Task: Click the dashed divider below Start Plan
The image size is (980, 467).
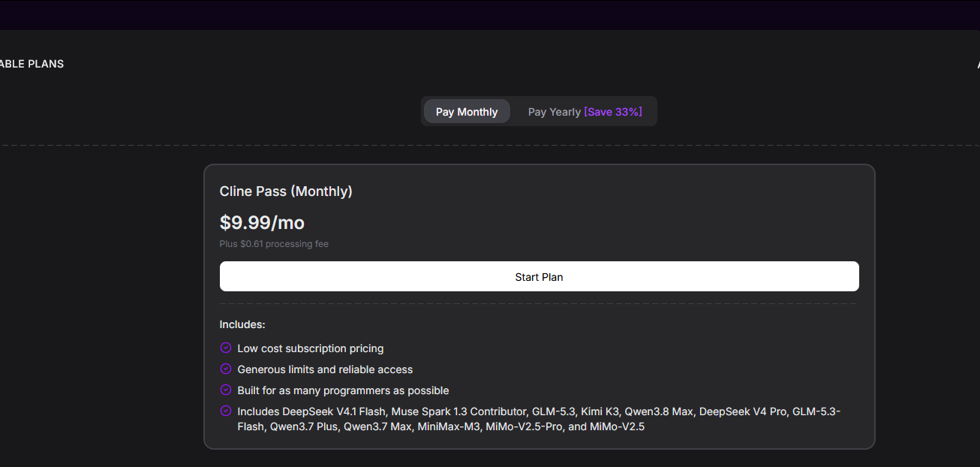Action: [x=539, y=304]
